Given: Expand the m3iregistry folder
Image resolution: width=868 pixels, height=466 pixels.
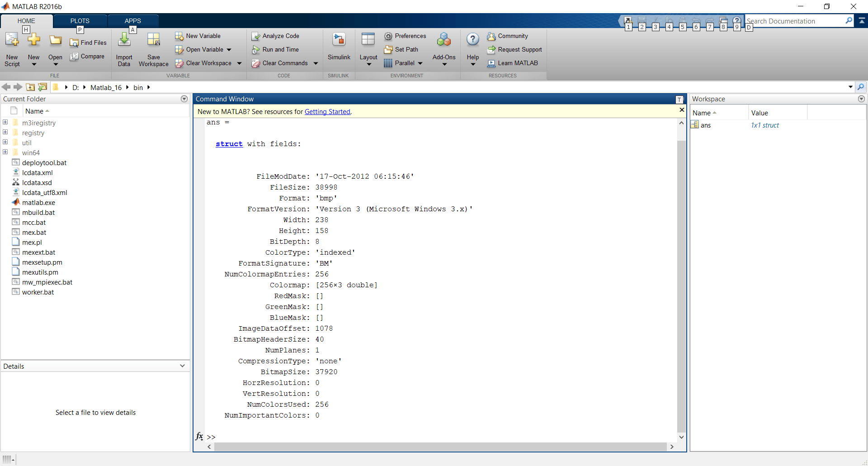Looking at the screenshot, I should click(x=5, y=122).
